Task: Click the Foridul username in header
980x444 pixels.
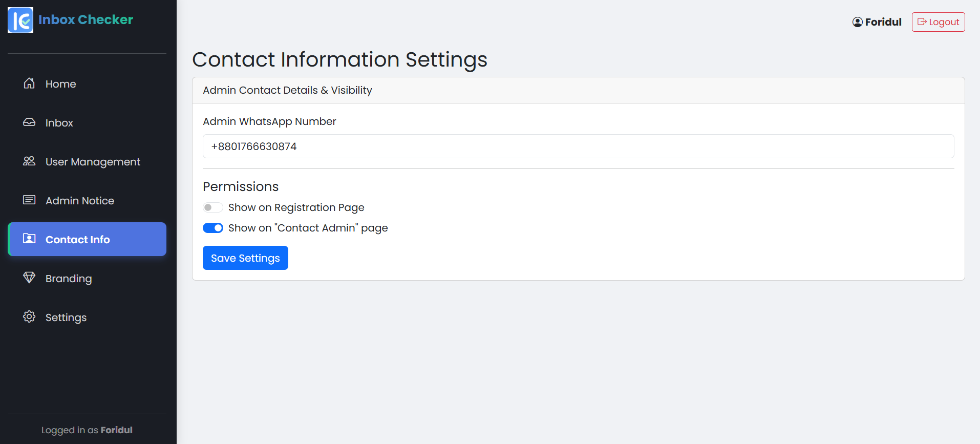Action: click(883, 22)
